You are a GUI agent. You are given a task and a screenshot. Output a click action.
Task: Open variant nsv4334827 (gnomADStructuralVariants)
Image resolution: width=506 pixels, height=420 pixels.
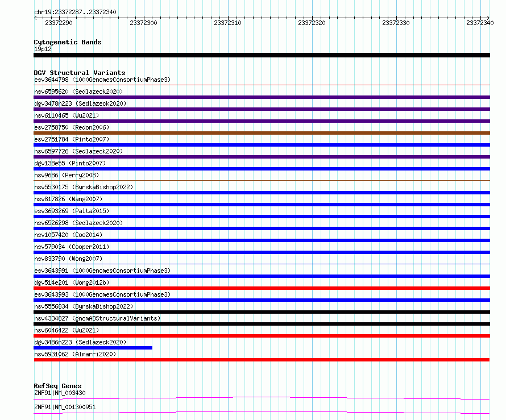point(97,318)
